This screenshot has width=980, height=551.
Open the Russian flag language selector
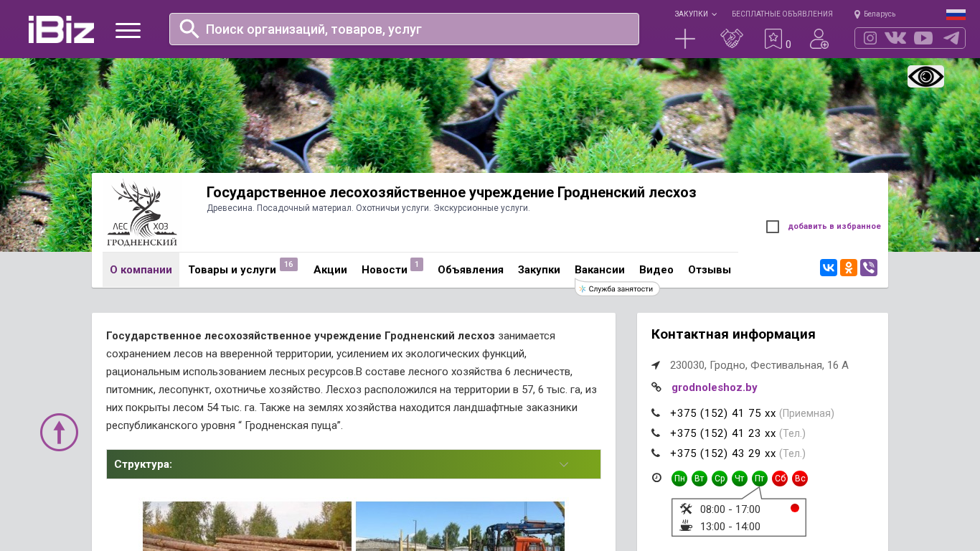click(956, 14)
